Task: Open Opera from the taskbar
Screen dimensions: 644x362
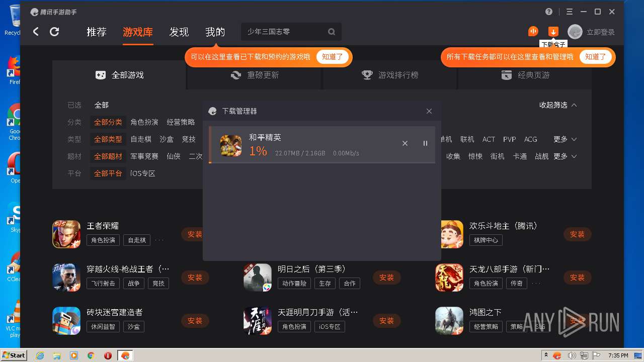Action: pos(108,355)
